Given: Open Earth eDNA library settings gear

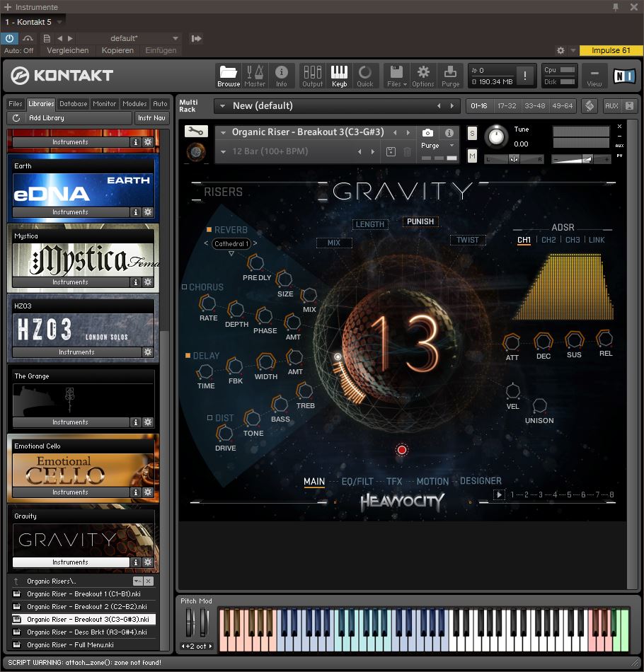Looking at the screenshot, I should [x=148, y=212].
